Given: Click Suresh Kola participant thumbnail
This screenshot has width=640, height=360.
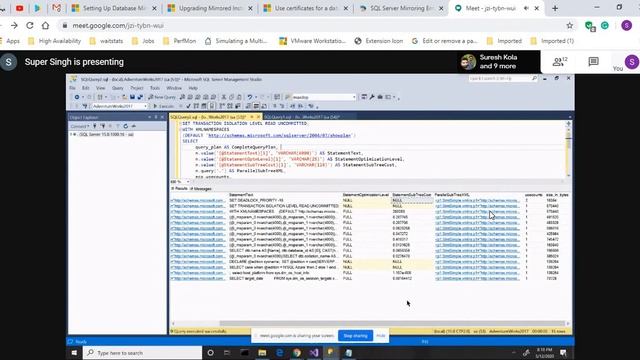Looking at the screenshot, I should pos(468,62).
